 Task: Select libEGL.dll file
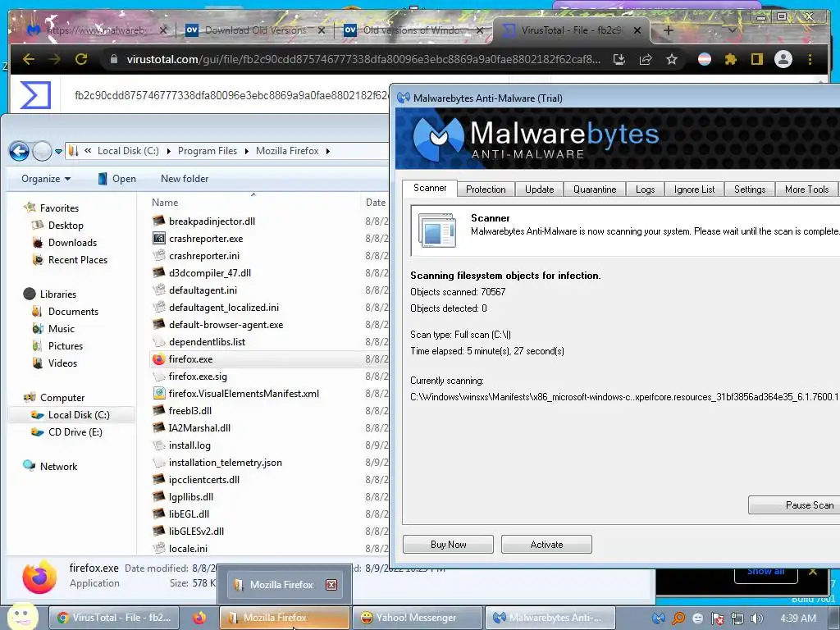pos(189,514)
